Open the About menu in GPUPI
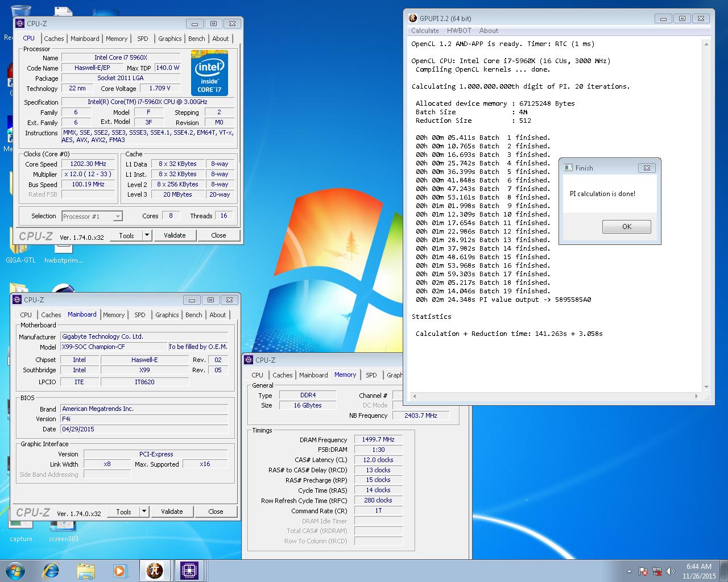This screenshot has width=728, height=582. 489,31
